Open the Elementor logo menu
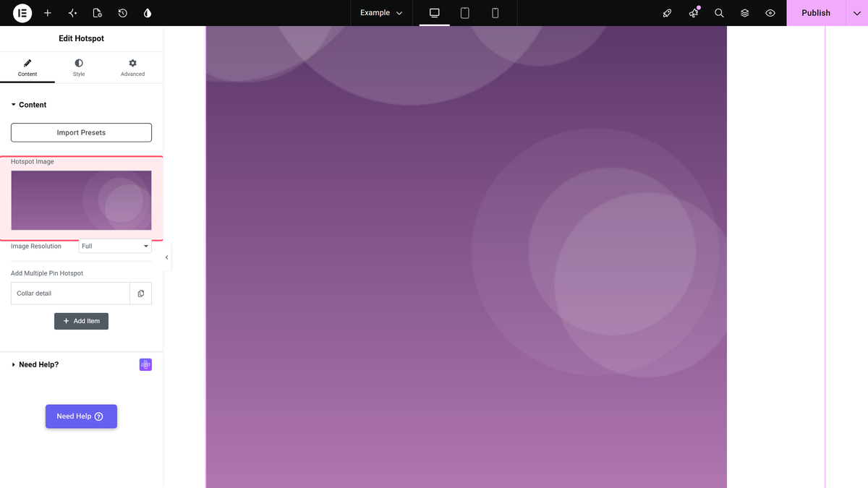Viewport: 868px width, 488px height. (22, 13)
